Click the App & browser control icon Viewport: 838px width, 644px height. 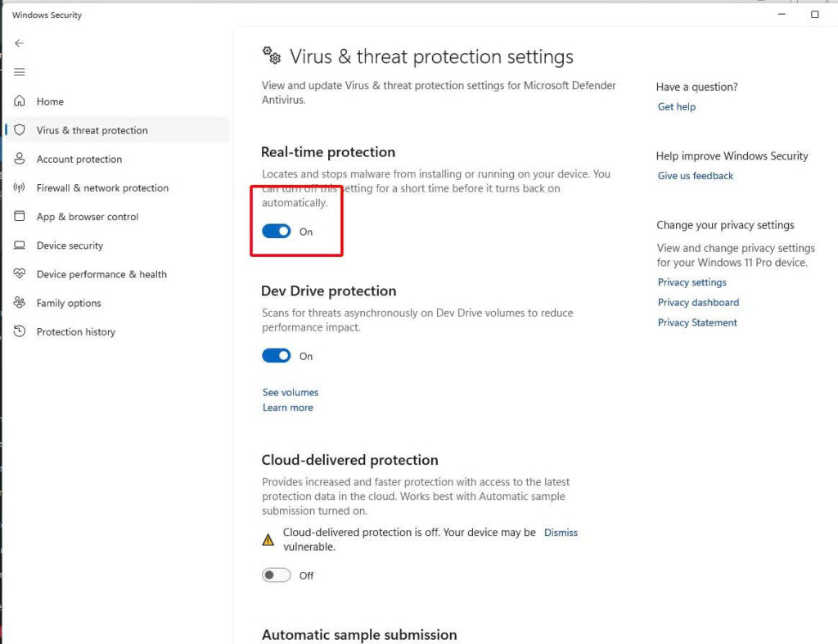[20, 217]
